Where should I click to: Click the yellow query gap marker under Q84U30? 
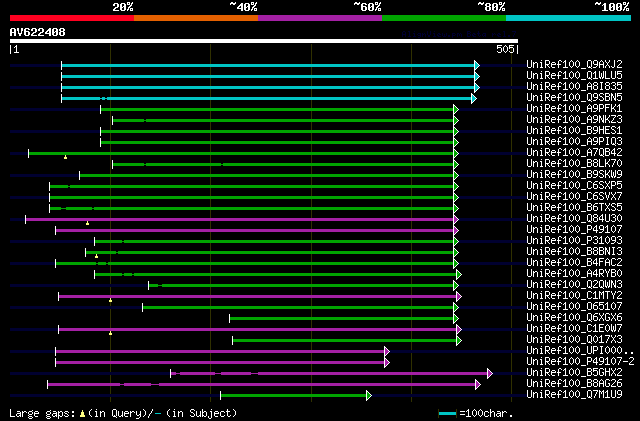(x=87, y=223)
